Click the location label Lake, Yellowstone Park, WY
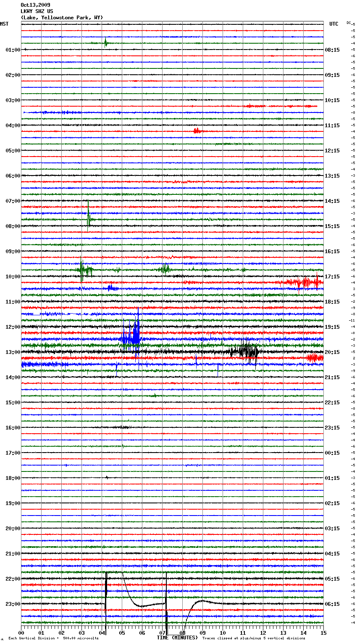Image resolution: width=357 pixels, height=644 pixels. (x=62, y=18)
